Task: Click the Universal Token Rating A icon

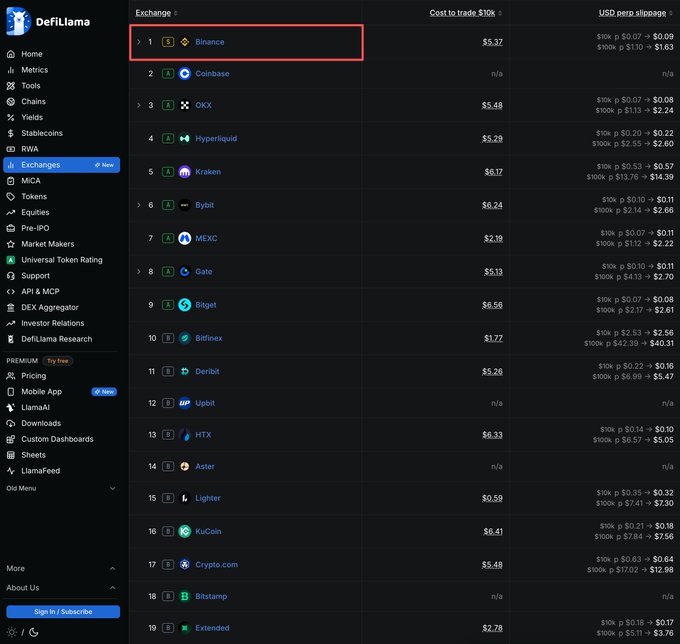Action: (x=11, y=260)
